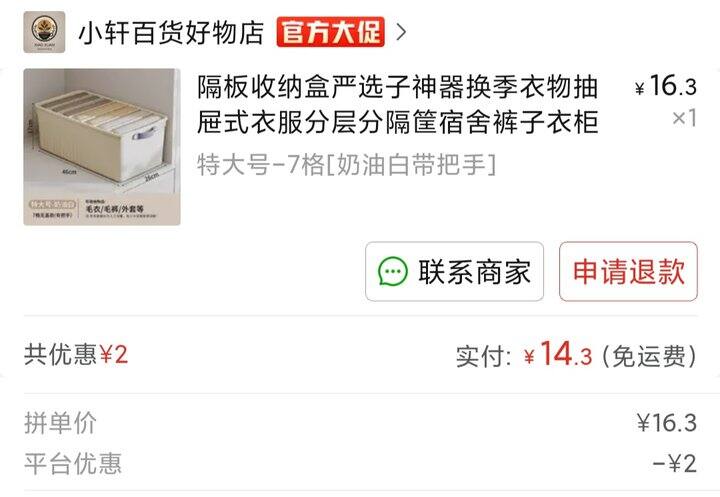Click the second title line 屉式衣服分层分隔筐
This screenshot has height=497, width=720.
point(398,122)
